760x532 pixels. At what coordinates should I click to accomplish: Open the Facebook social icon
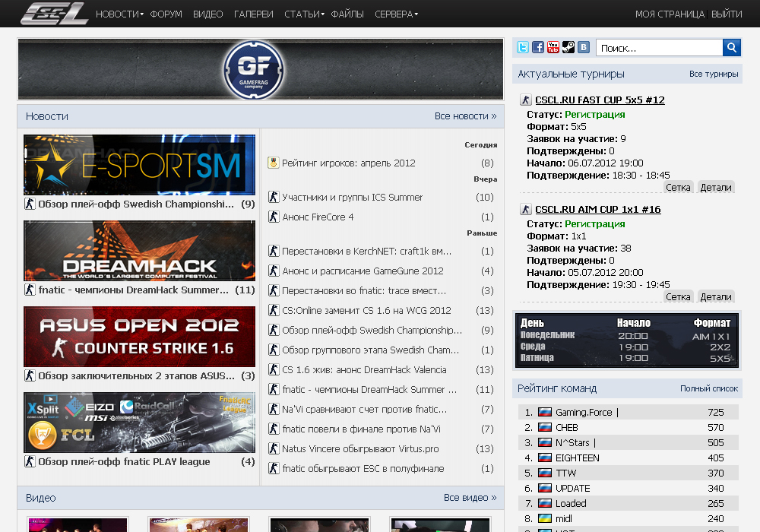pos(538,47)
